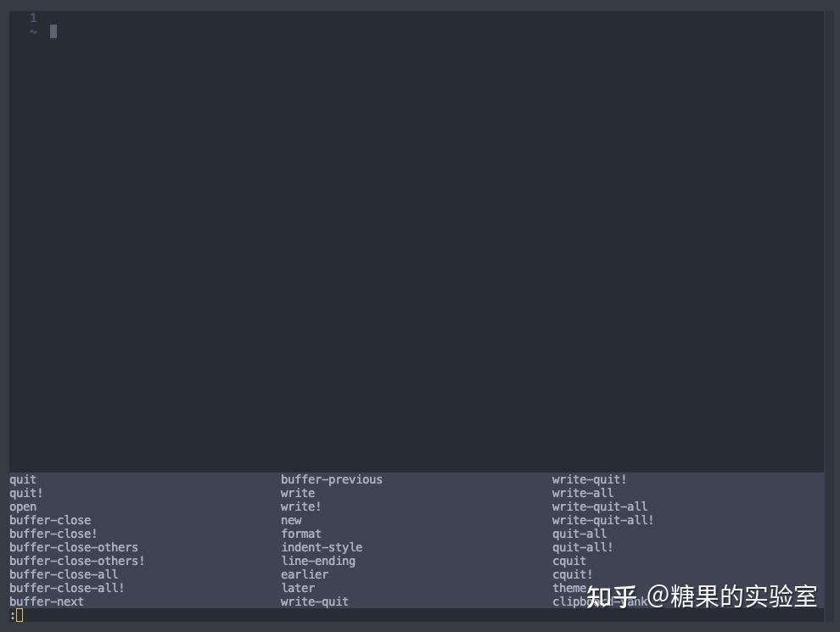The width and height of the screenshot is (840, 632).
Task: Pick buffer-close from the completion popup
Action: point(49,520)
